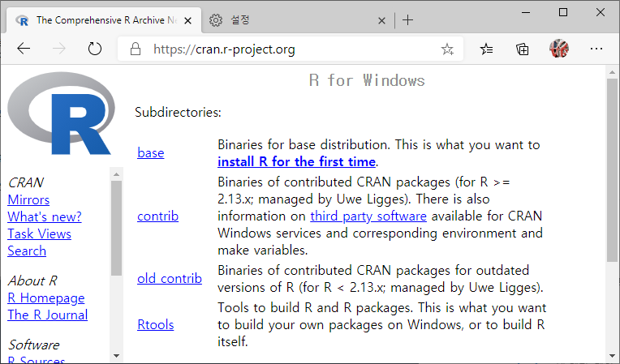The height and width of the screenshot is (364, 620).
Task: Click the 'About R' sidebar heading
Action: tap(32, 280)
